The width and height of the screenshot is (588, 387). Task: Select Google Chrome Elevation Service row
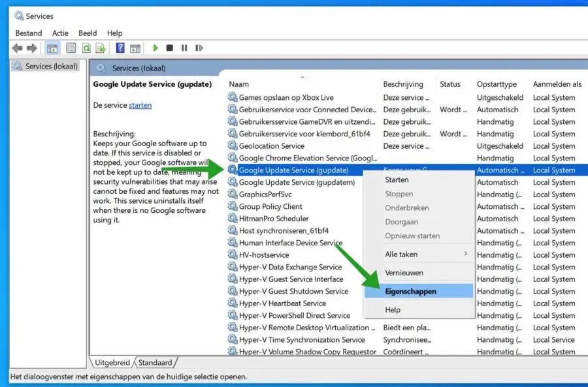click(407, 158)
